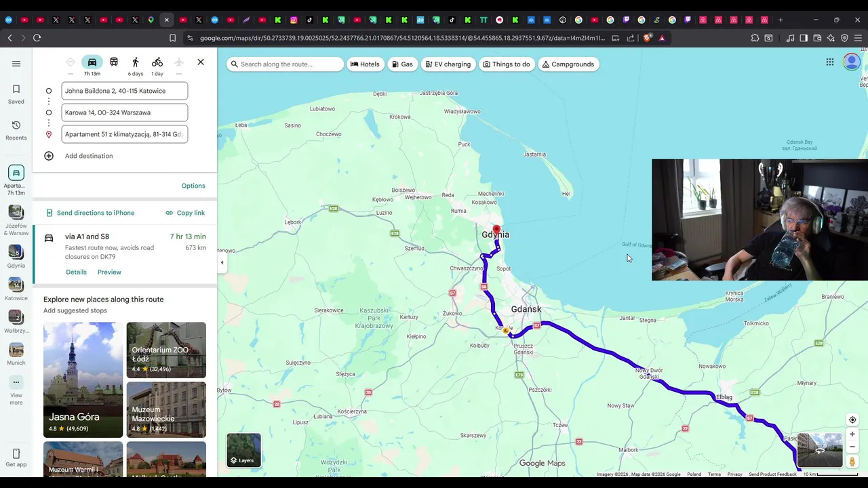Select Walking travel mode
868x488 pixels.
[x=136, y=62]
